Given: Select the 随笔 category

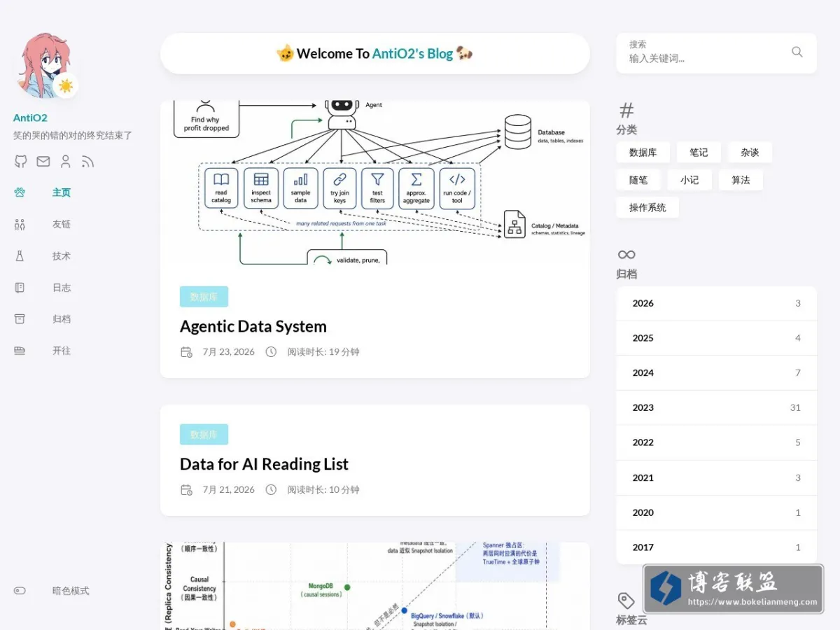Looking at the screenshot, I should point(638,180).
